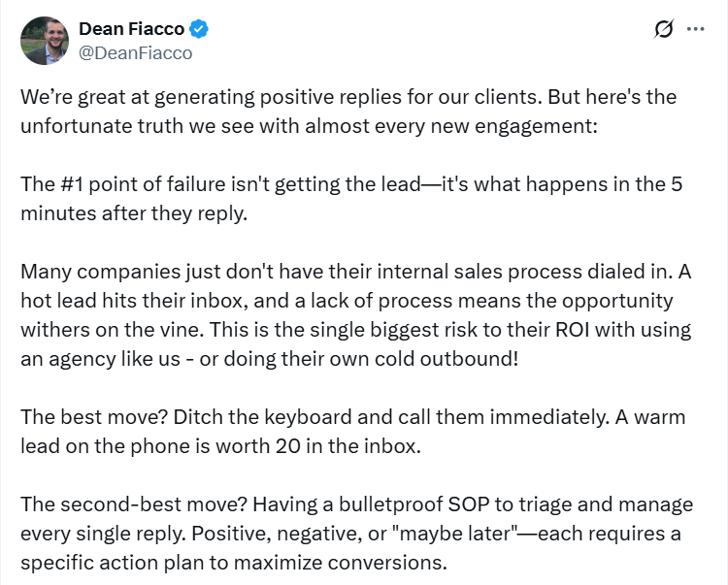
Task: Open the @DeanFiacco handle link
Action: tap(135, 53)
